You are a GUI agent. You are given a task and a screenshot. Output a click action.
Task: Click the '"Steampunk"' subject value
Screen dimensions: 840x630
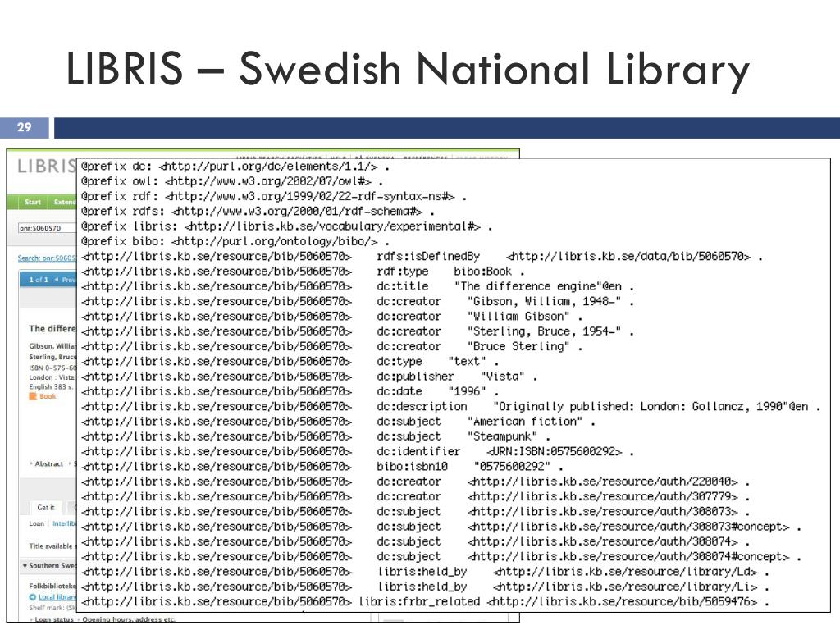(x=503, y=436)
